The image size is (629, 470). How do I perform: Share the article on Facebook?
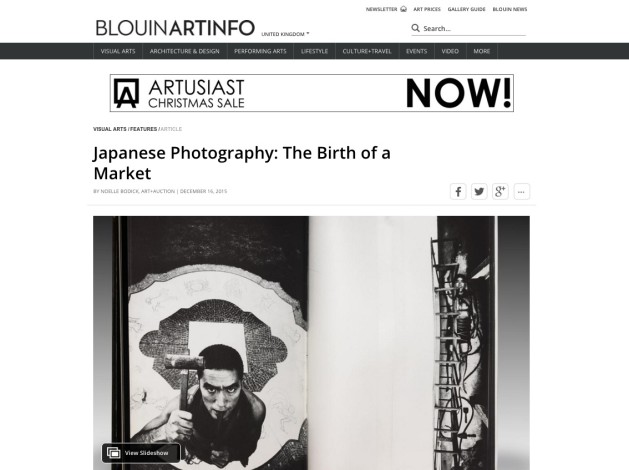tap(458, 192)
